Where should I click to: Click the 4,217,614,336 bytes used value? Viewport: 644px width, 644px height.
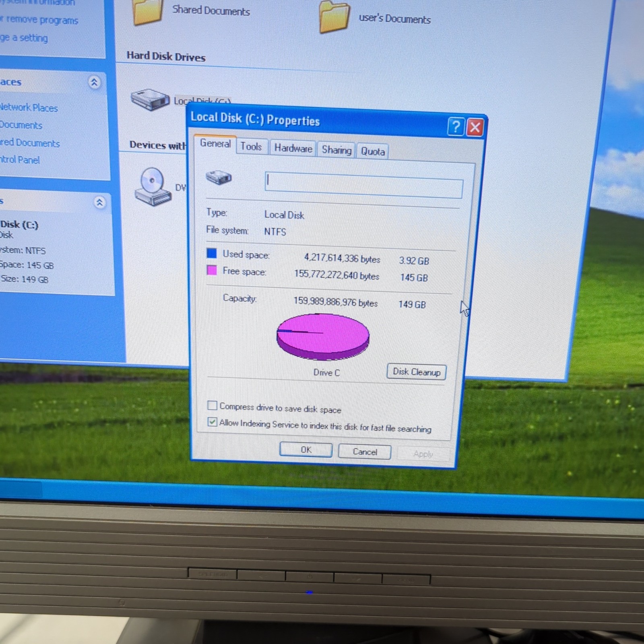[x=342, y=258]
